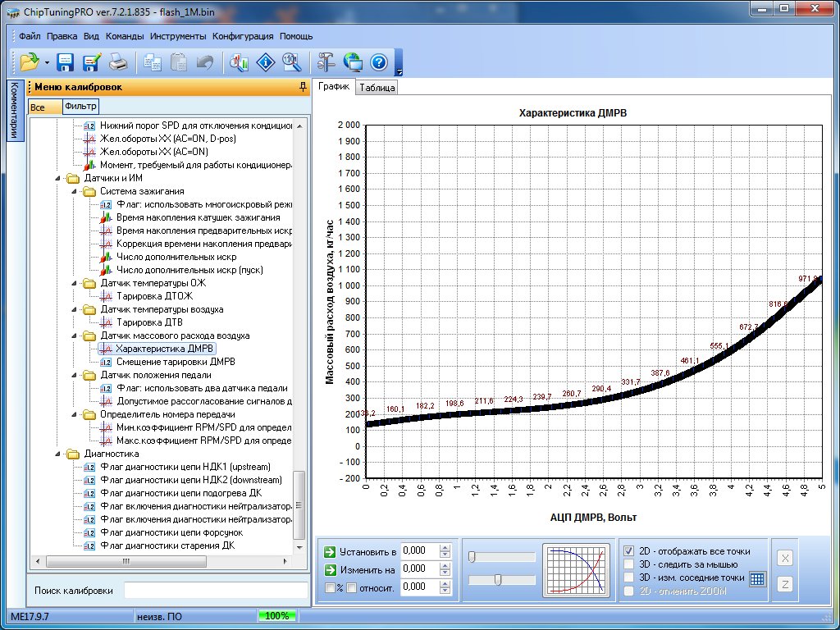The width and height of the screenshot is (840, 630).
Task: Uncheck '2D - отображать все точки' checkbox
Action: [629, 551]
